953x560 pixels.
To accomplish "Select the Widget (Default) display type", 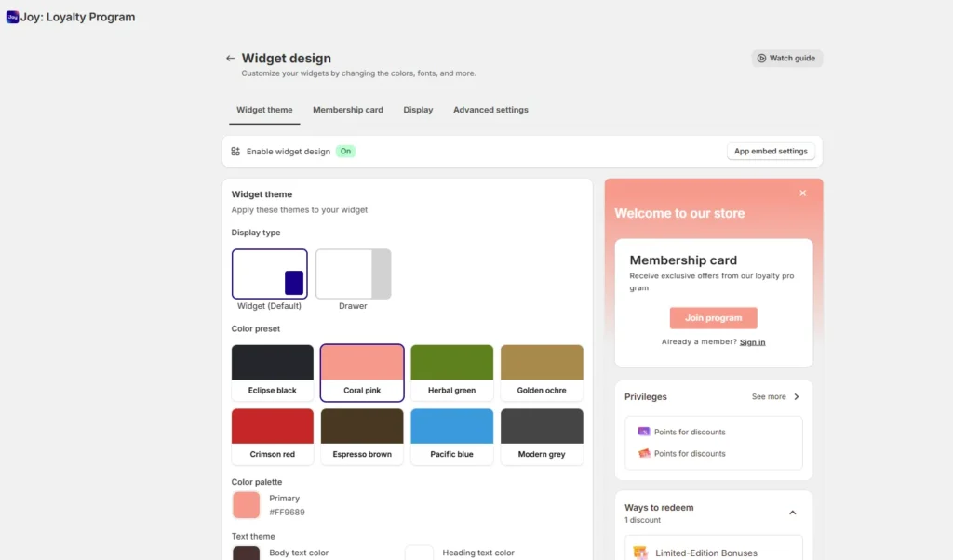I will tap(270, 273).
